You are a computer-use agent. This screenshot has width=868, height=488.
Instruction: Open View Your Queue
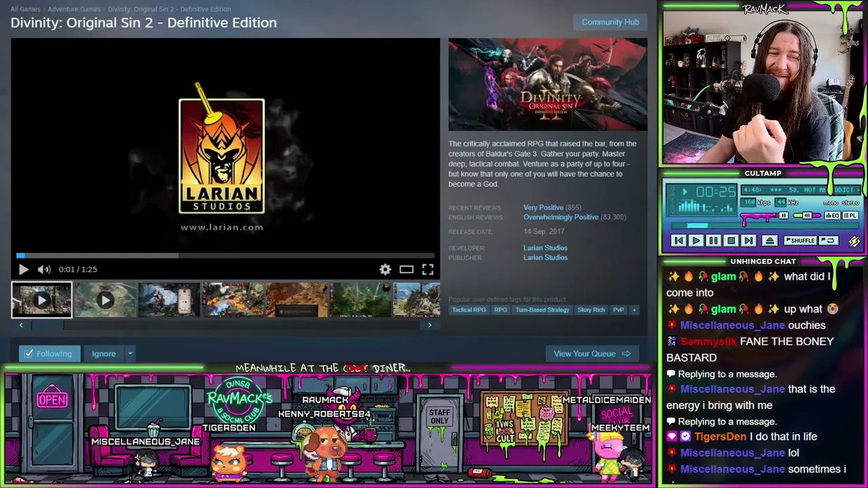[592, 354]
